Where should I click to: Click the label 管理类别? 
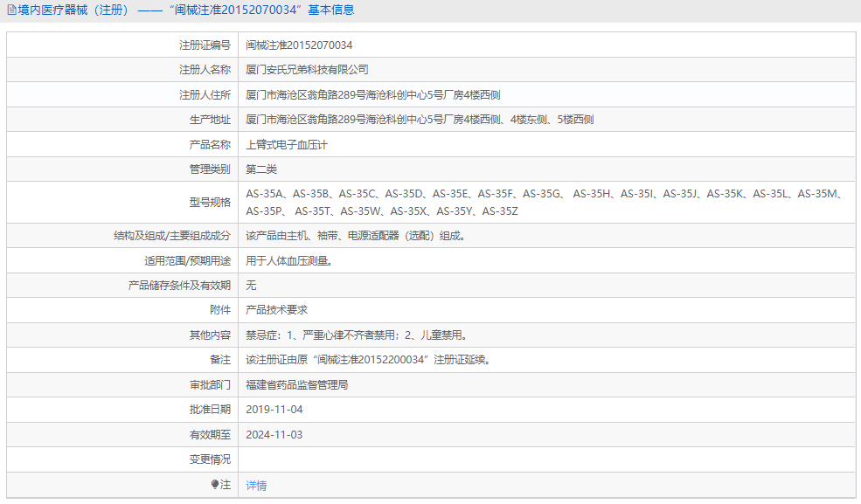click(210, 169)
